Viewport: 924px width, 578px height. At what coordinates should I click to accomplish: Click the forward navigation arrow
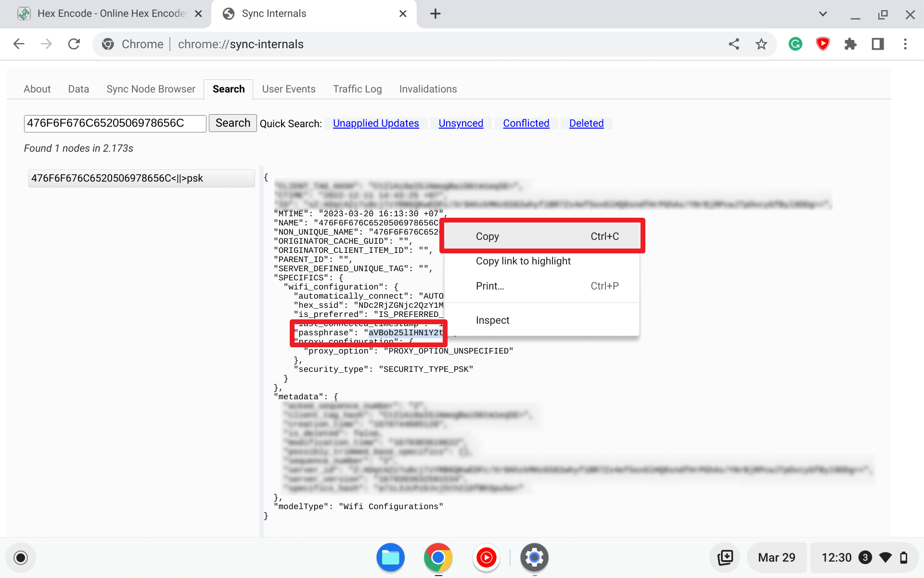[x=46, y=44]
